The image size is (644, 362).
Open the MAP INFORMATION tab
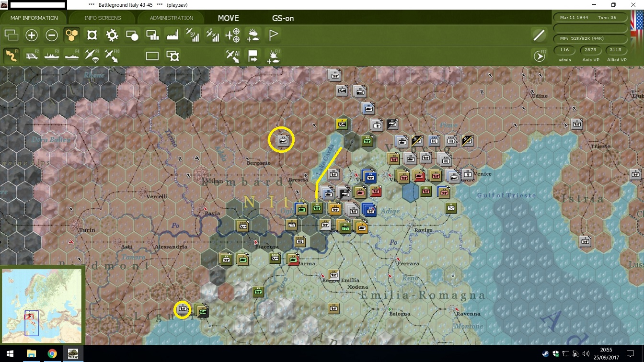tap(34, 18)
